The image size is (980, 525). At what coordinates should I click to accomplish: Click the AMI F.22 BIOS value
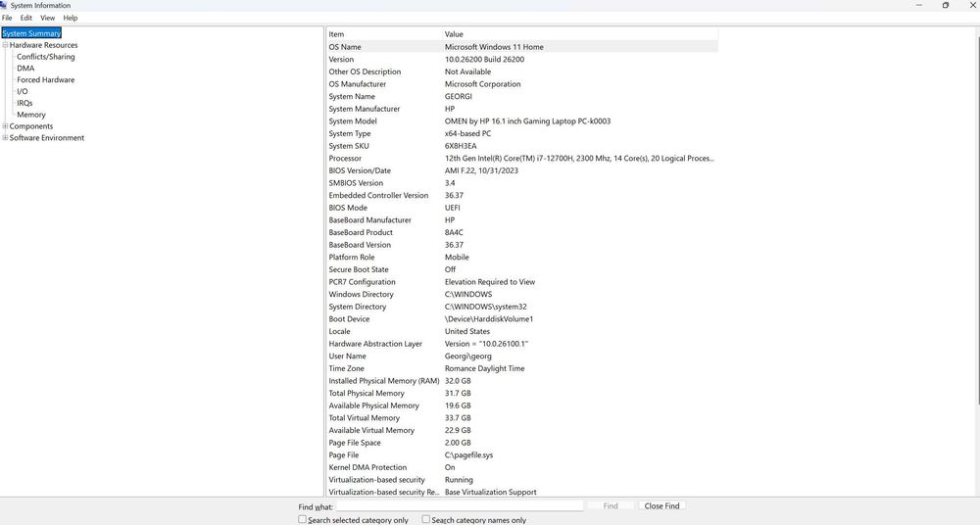tap(481, 170)
